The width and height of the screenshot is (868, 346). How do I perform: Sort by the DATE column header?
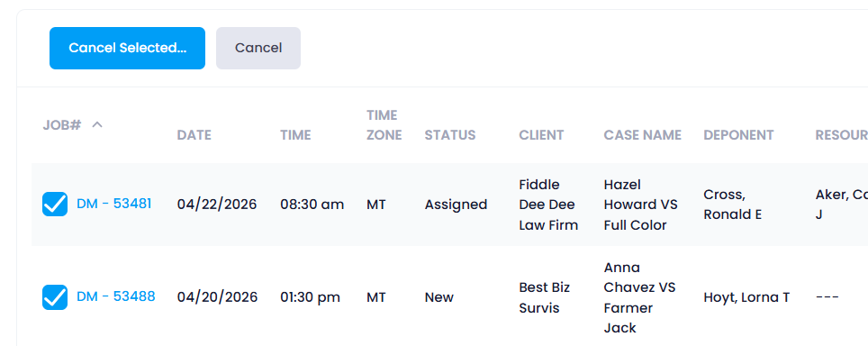[x=194, y=135]
